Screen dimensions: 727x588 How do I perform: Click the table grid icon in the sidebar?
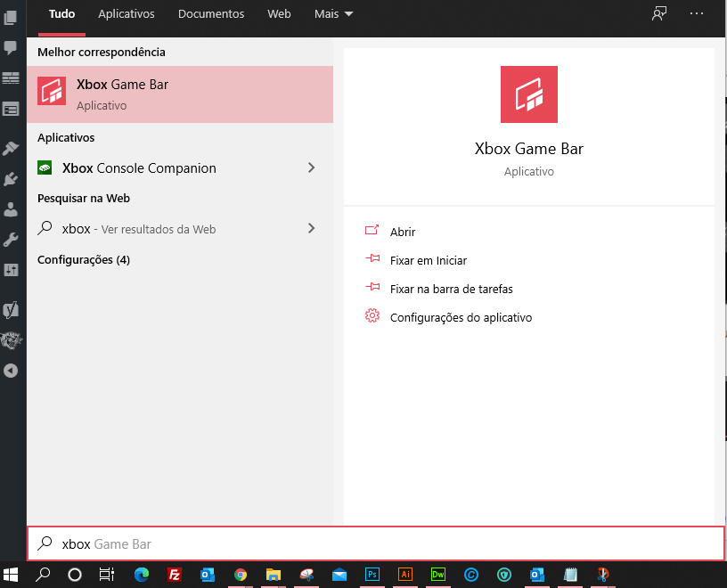10,78
